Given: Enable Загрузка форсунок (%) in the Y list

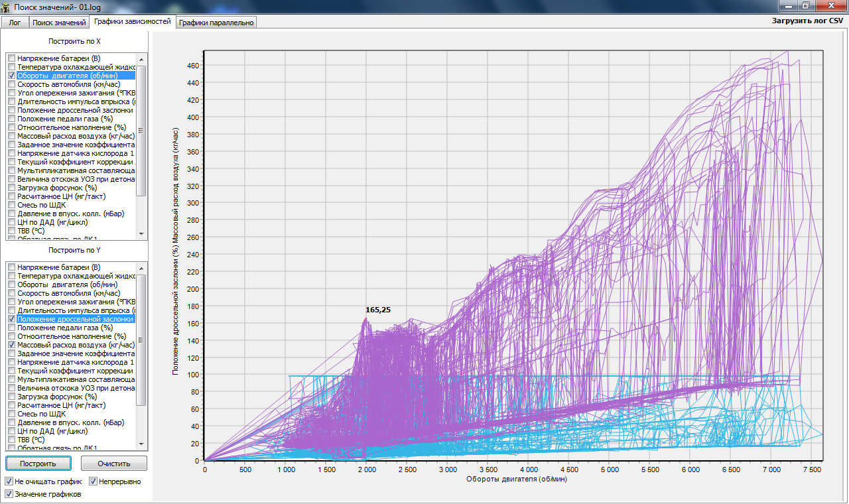Looking at the screenshot, I should (11, 397).
